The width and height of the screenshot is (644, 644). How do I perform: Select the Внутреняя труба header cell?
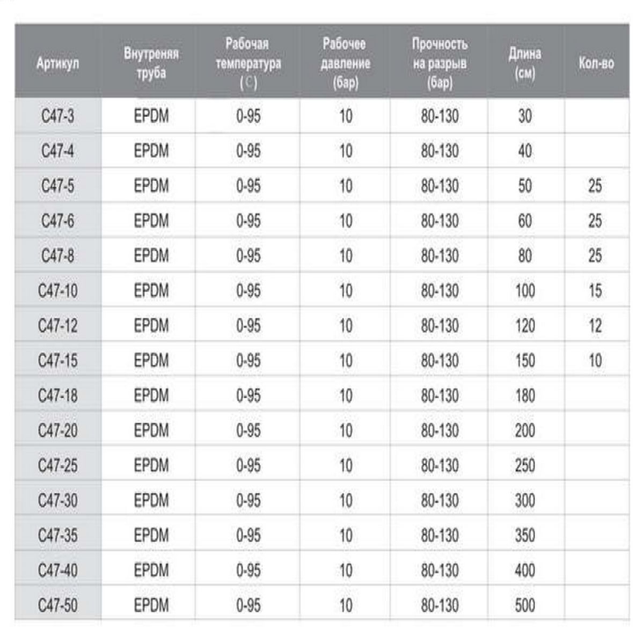(151, 63)
